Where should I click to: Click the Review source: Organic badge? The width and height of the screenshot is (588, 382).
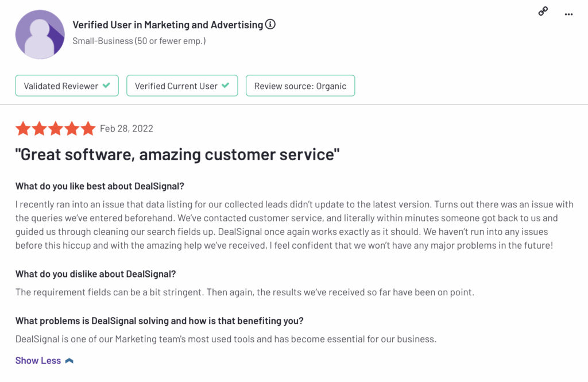click(x=300, y=86)
